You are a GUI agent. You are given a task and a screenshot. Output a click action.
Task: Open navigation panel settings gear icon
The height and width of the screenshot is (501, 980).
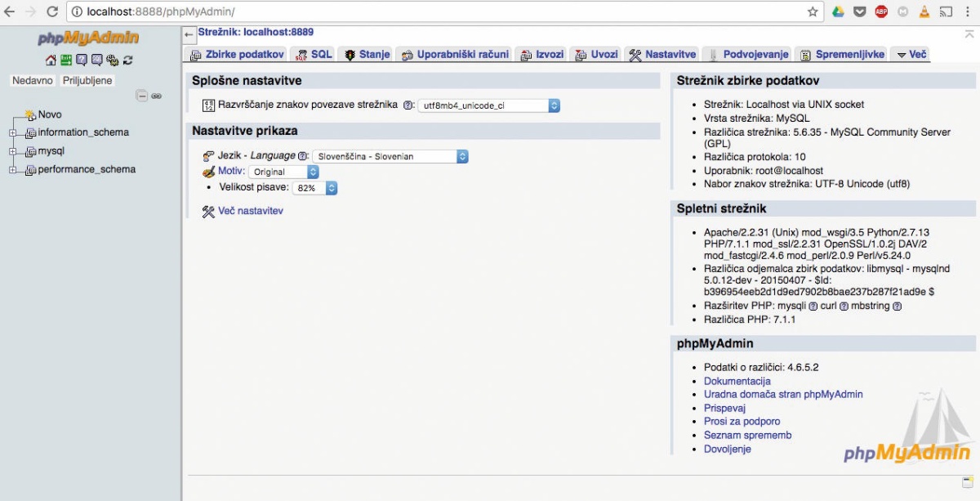point(113,60)
